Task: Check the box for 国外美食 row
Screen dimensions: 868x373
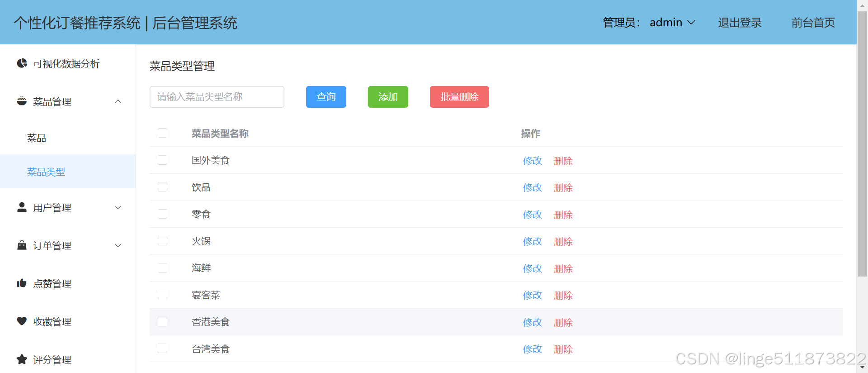Action: point(163,160)
